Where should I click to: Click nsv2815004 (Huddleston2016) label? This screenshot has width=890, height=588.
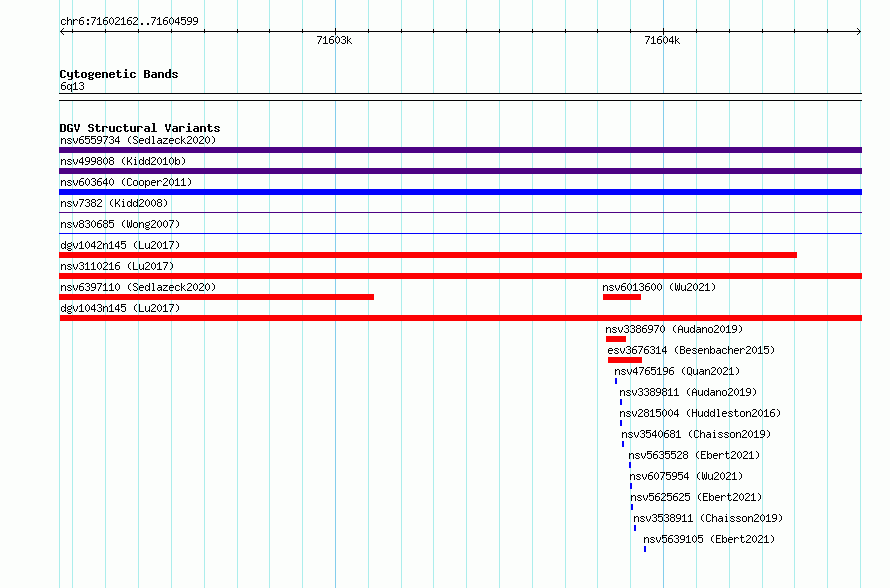[x=700, y=413]
